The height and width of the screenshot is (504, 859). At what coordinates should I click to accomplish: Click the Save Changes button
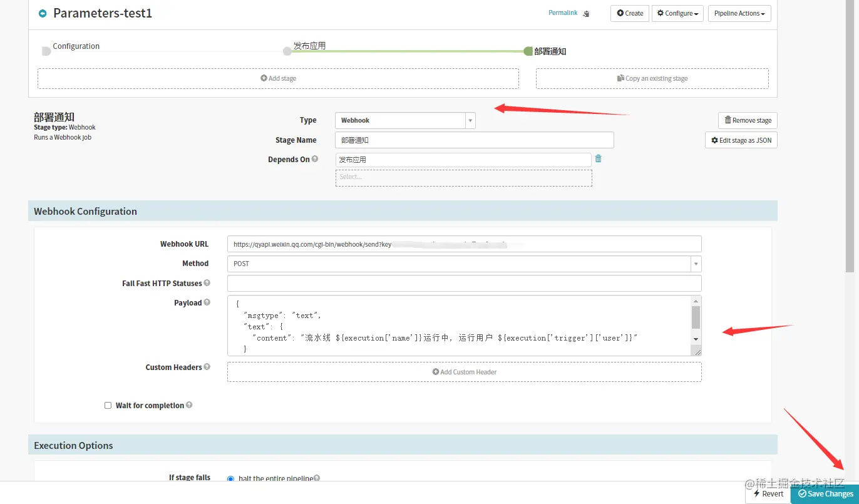(x=825, y=494)
